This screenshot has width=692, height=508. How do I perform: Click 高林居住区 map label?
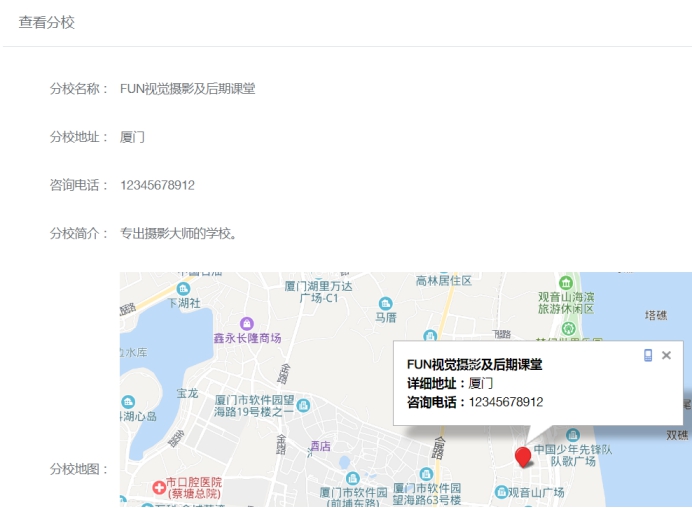click(x=444, y=280)
